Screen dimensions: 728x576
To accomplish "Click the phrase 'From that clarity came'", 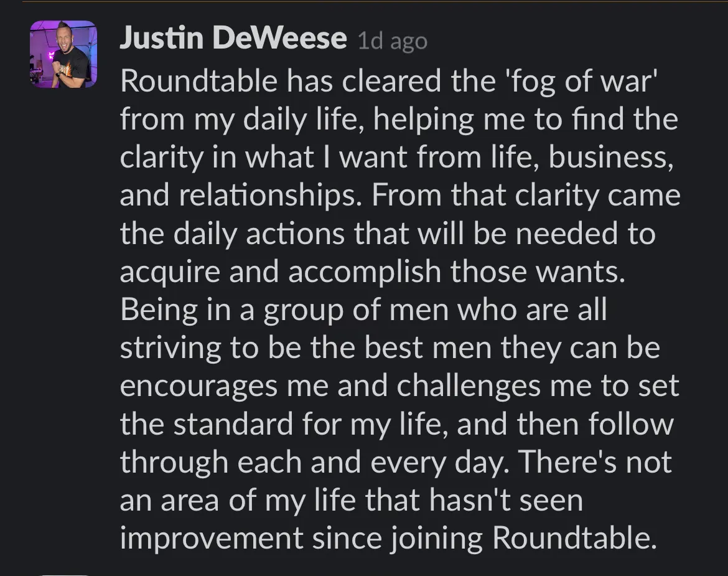I will pos(526,195).
